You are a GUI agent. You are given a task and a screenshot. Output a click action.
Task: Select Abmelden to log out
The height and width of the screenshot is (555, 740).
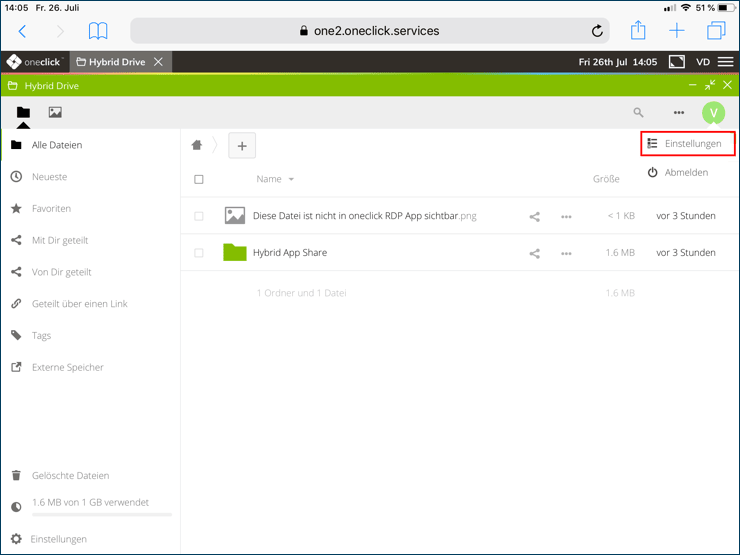tap(685, 172)
